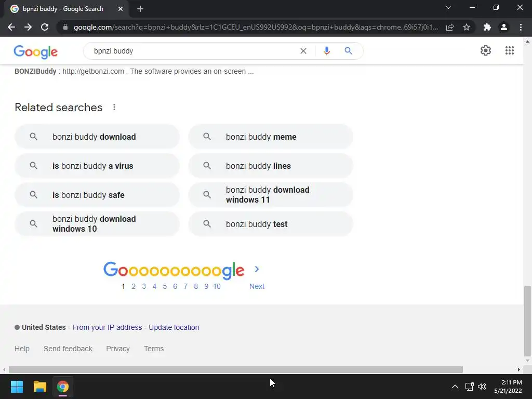Go to results page 9
The height and width of the screenshot is (399, 532).
[x=206, y=286]
